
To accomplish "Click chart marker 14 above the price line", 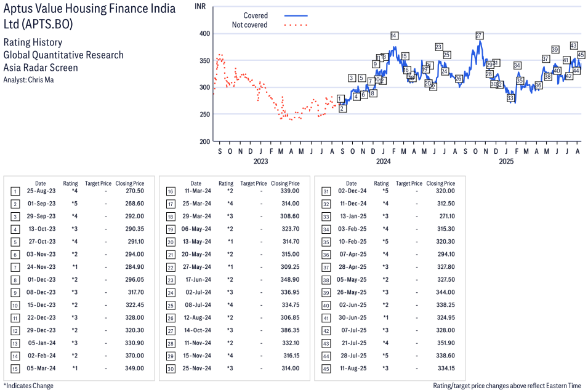I will [x=394, y=36].
